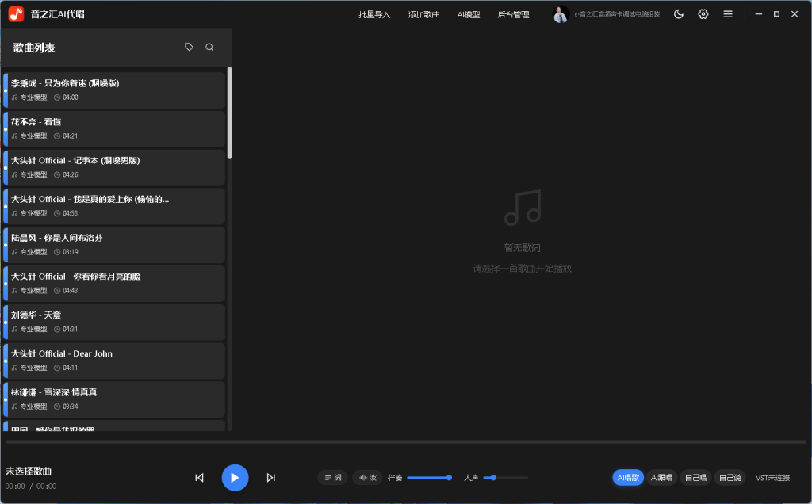The width and height of the screenshot is (812, 504).
Task: Open the tag filter icon in song list
Action: 188,46
